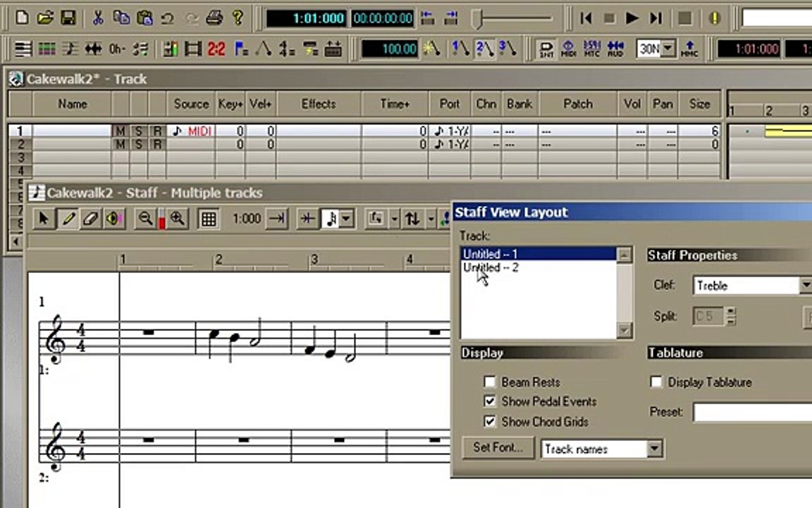Image resolution: width=812 pixels, height=508 pixels.
Task: Click the Split value stepper arrows
Action: [731, 315]
